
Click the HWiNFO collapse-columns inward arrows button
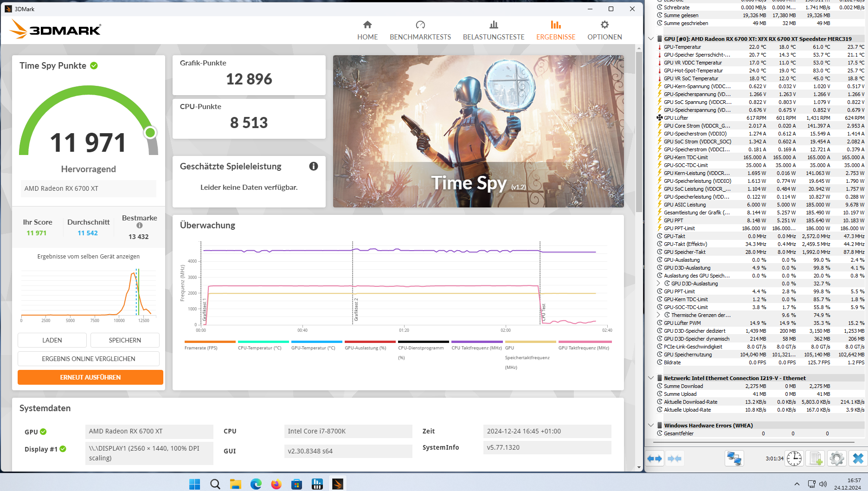675,459
